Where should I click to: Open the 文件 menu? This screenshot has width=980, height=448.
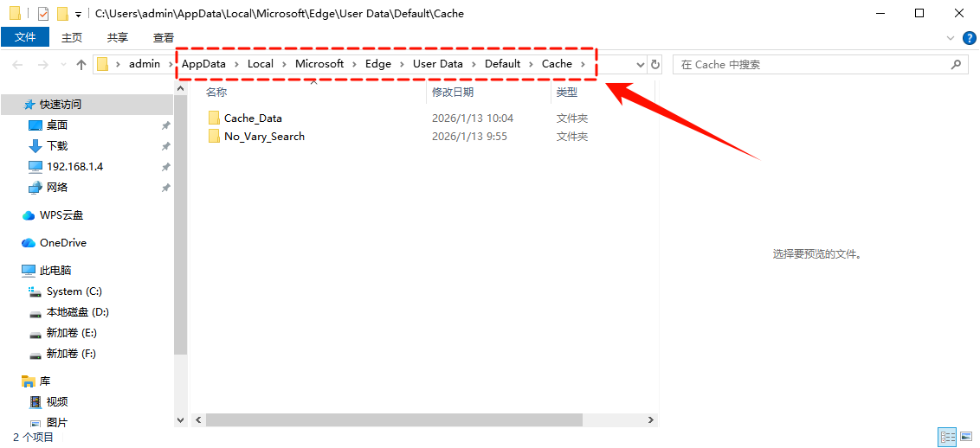click(x=25, y=37)
